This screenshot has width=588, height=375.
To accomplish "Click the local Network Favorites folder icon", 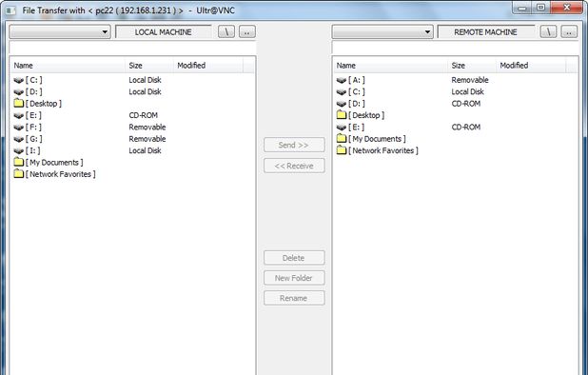I will coord(19,173).
